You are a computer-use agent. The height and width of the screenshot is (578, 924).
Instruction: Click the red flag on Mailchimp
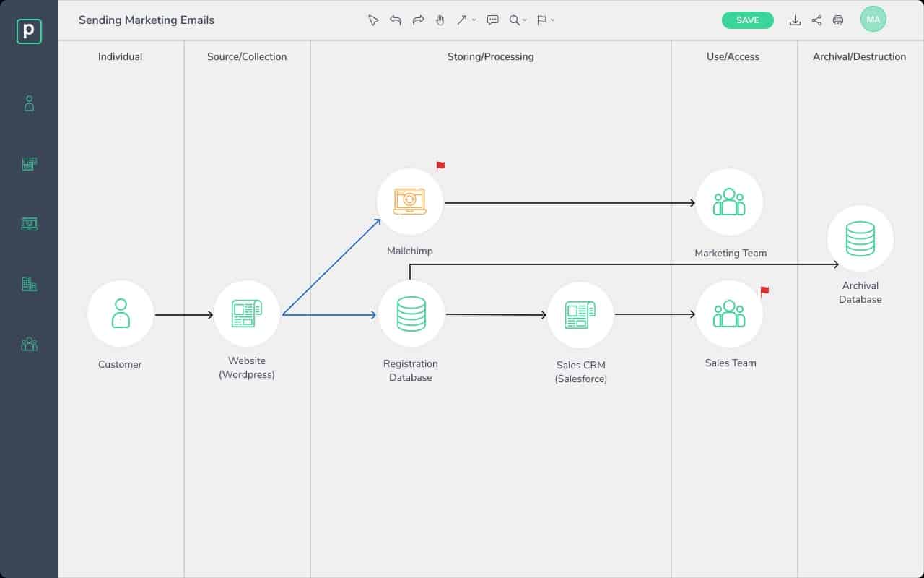pyautogui.click(x=440, y=167)
